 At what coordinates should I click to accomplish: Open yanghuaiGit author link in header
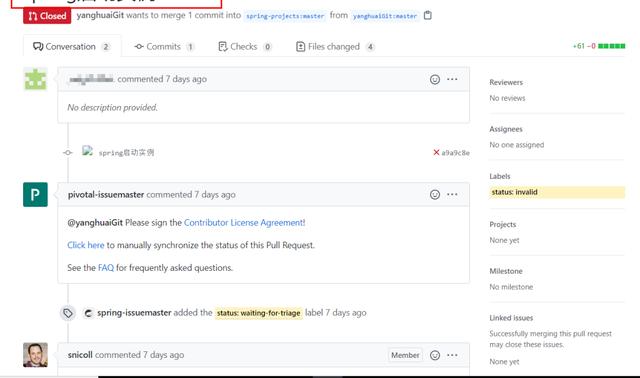tap(100, 15)
